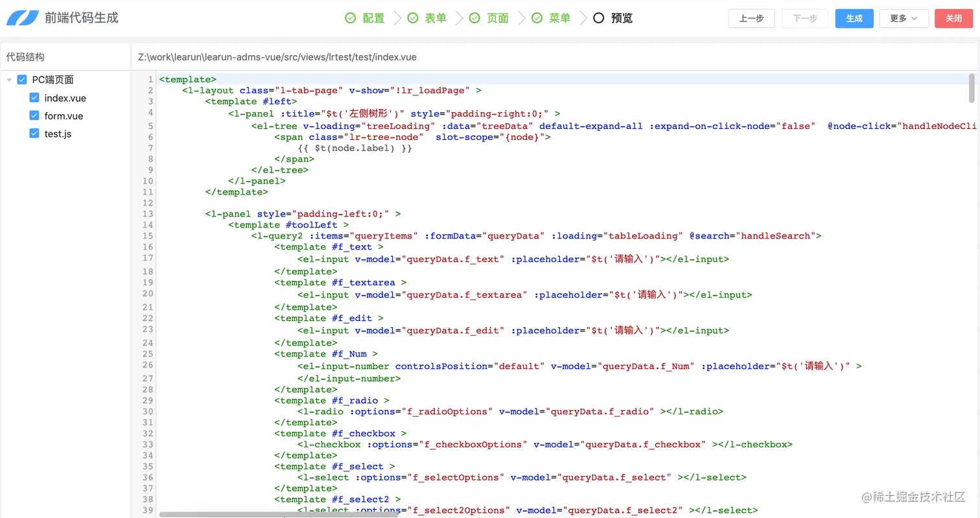Click the <template #left> code line

pos(251,101)
